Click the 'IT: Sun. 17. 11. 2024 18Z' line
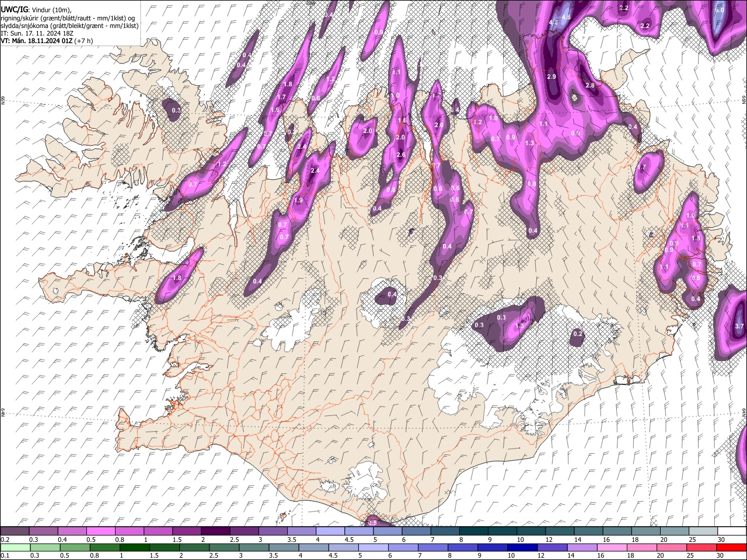Viewport: 747px width, 560px height. [x=37, y=33]
